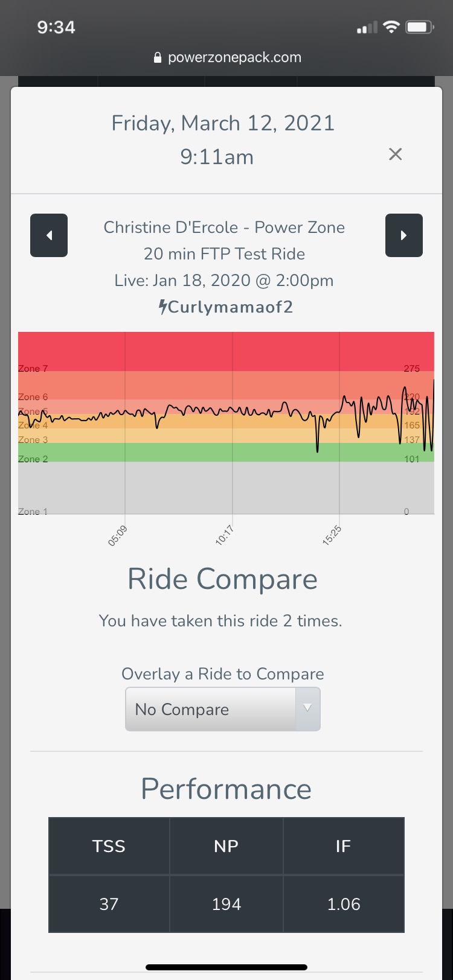Viewport: 453px width, 980px height.
Task: Tap the battery status icon
Action: tap(420, 27)
